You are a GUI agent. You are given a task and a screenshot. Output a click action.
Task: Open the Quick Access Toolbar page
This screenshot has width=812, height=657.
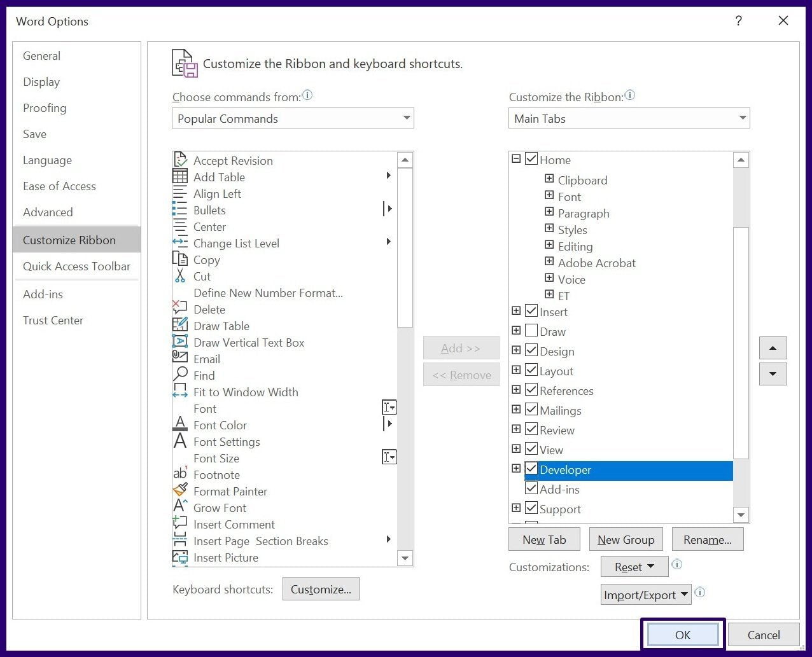[76, 266]
